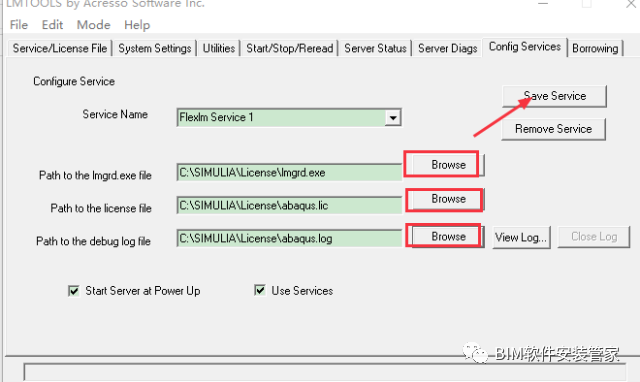Toggle the Use Services checkbox
Viewport: 640px width, 382px height.
[x=260, y=290]
